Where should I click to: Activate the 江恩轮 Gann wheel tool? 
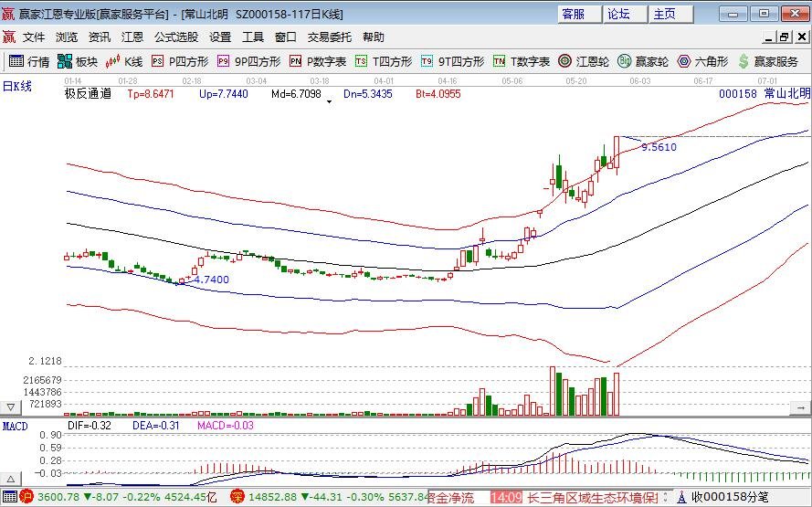tap(584, 61)
